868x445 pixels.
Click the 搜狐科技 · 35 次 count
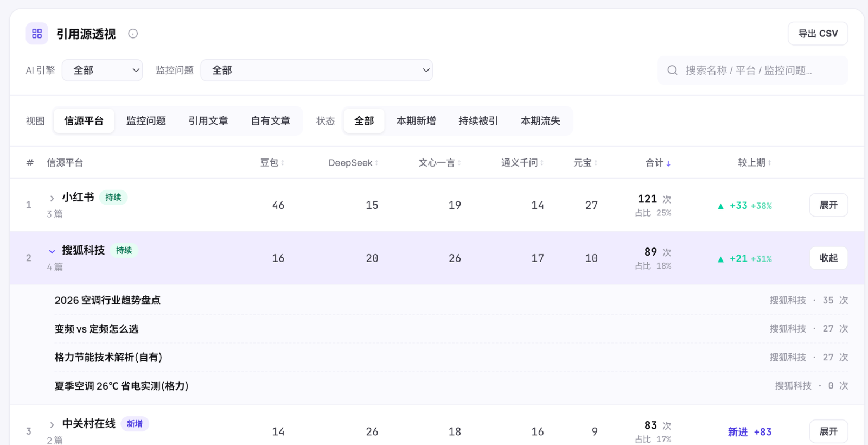pyautogui.click(x=808, y=300)
